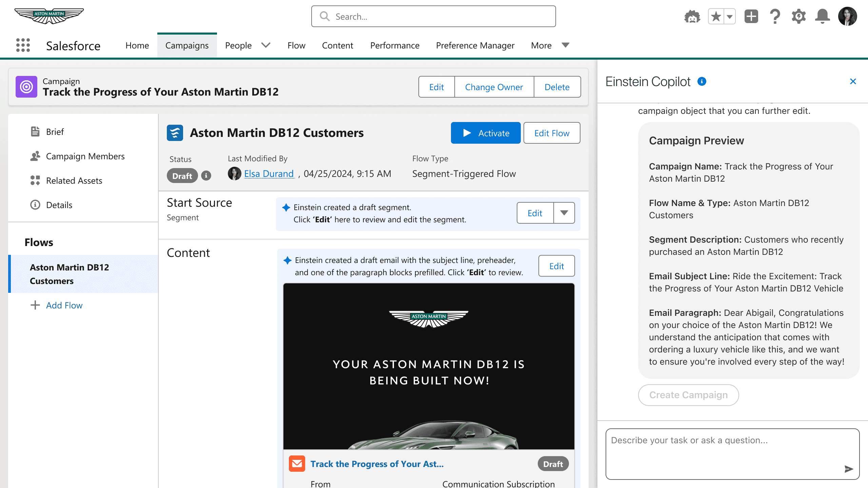
Task: Click the Einstein character icon in header
Action: [x=693, y=16]
